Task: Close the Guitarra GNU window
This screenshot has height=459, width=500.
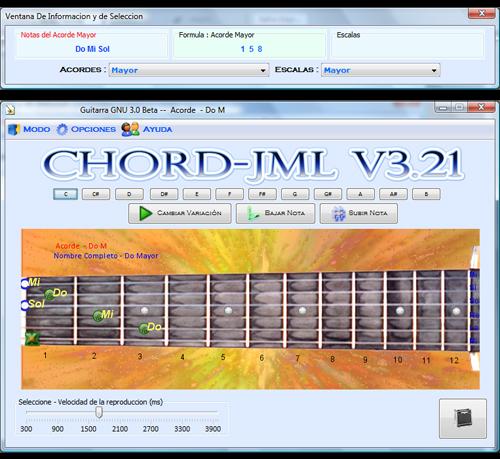Action: [x=481, y=107]
